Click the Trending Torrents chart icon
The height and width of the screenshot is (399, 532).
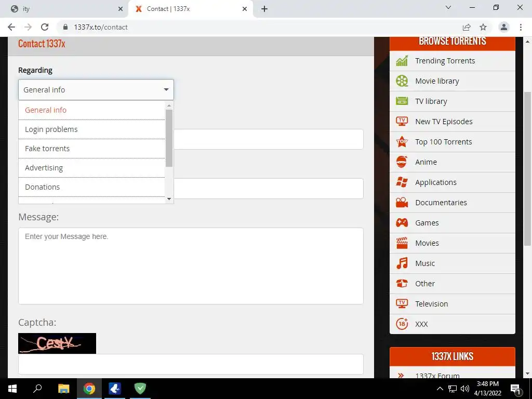click(x=402, y=61)
